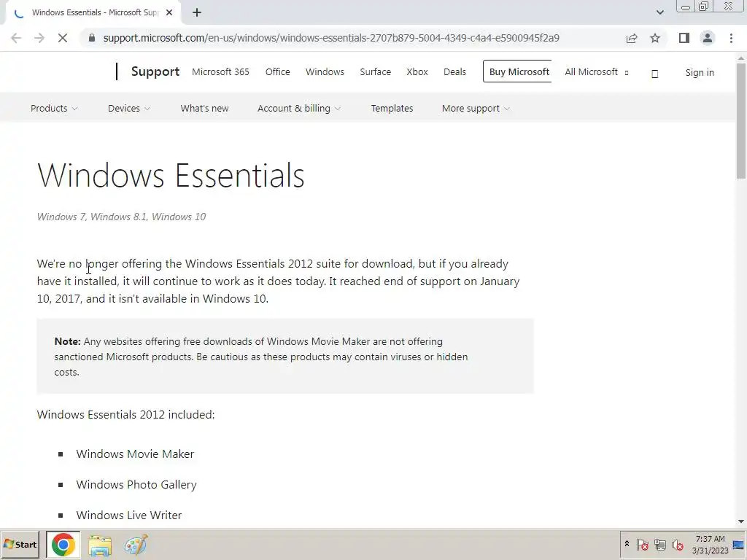
Task: Show hidden tray icons
Action: (627, 544)
